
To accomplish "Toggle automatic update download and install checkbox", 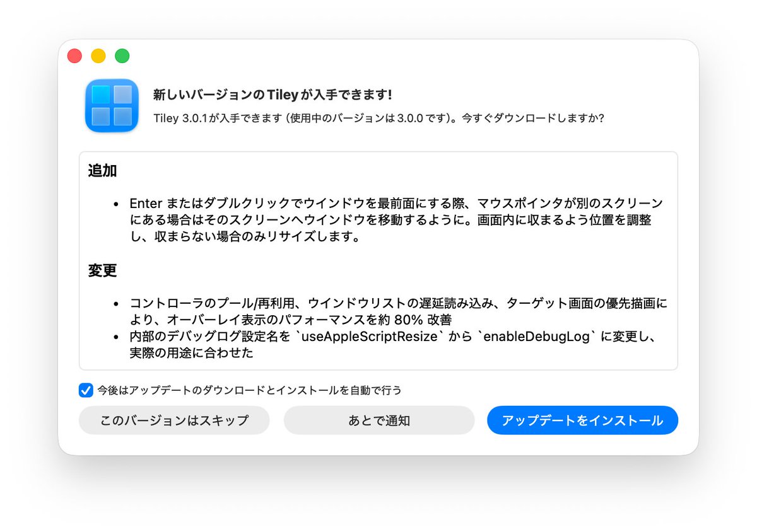I will (x=86, y=390).
